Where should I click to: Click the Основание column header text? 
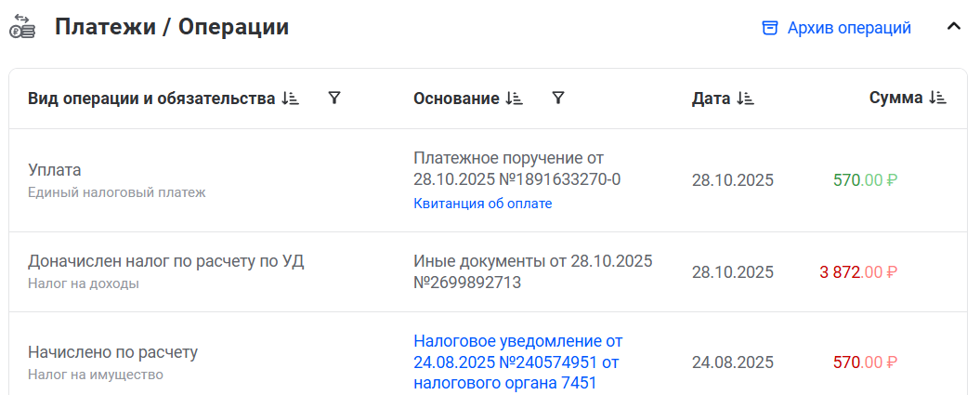coord(456,99)
